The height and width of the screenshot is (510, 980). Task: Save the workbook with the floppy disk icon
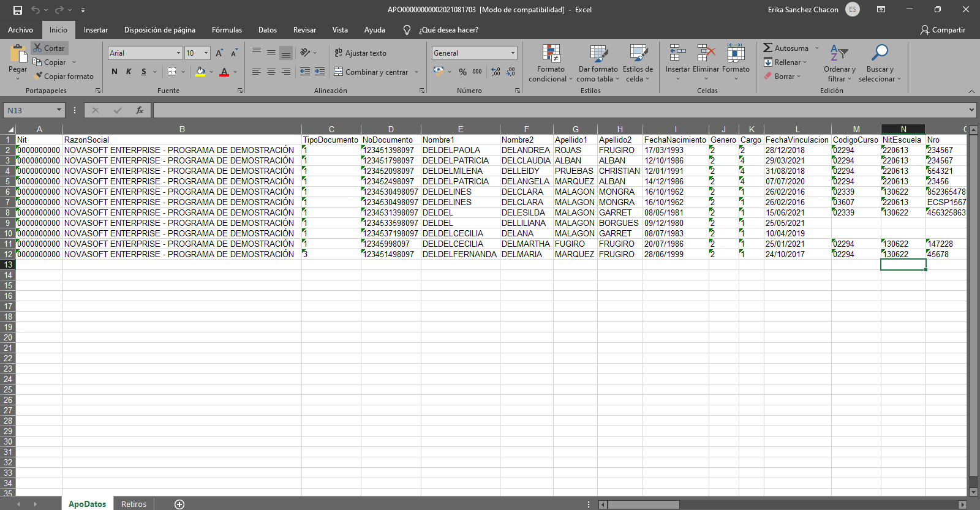pyautogui.click(x=18, y=10)
